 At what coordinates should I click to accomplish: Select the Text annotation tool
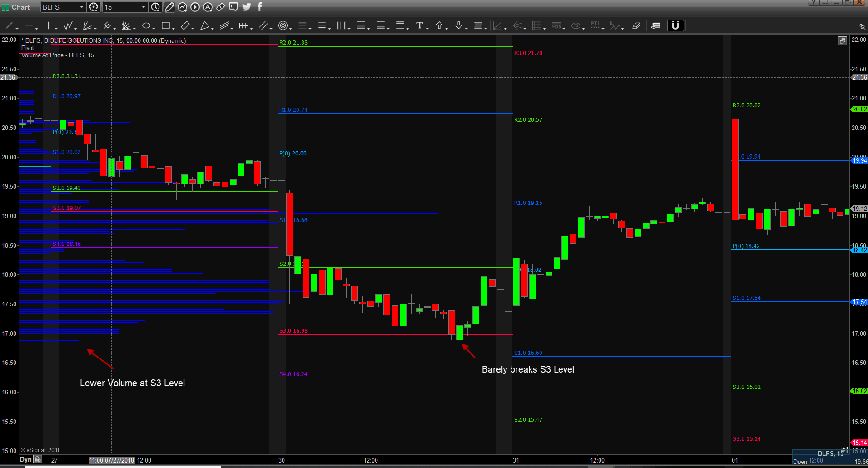click(420, 26)
